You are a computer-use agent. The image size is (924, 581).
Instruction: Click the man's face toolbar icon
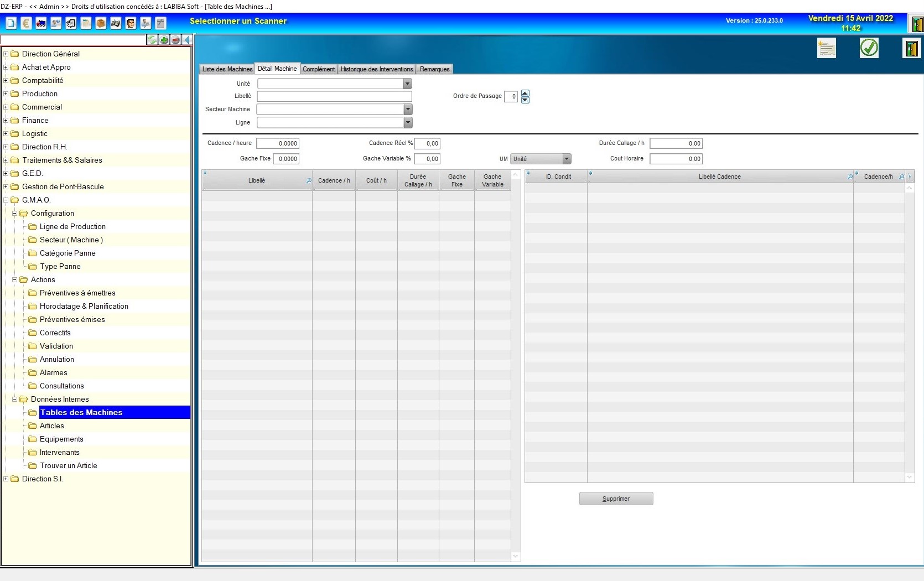coord(131,23)
